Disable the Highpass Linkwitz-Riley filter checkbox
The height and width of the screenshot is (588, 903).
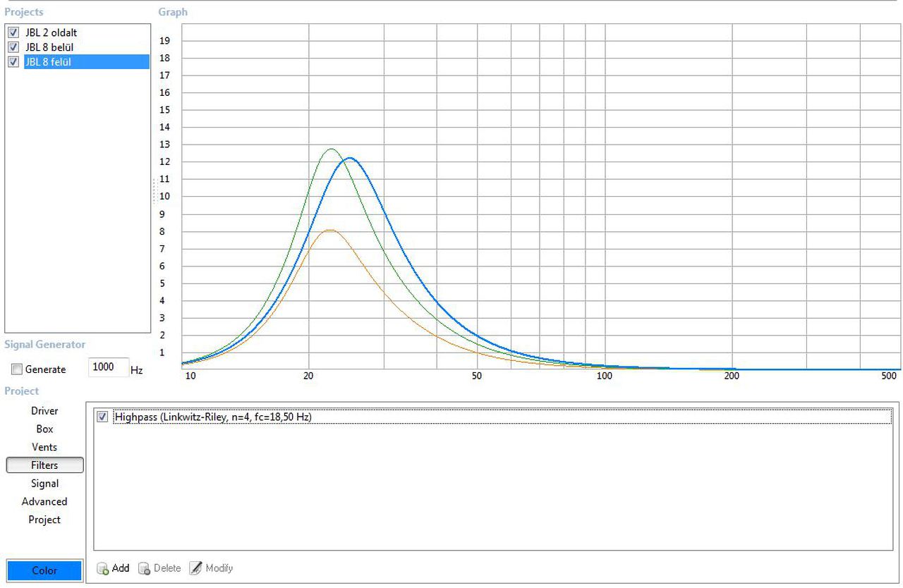[103, 417]
